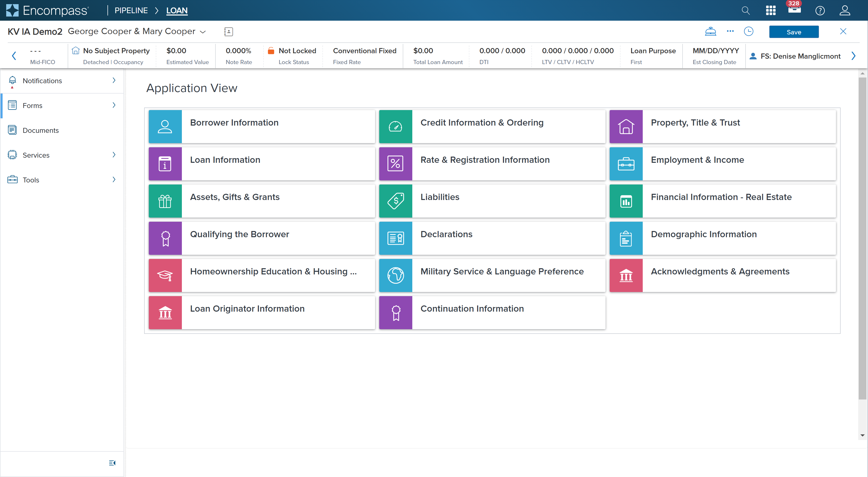Click the Employment & Income briefcase icon
Viewport: 868px width, 477px height.
[x=626, y=164]
